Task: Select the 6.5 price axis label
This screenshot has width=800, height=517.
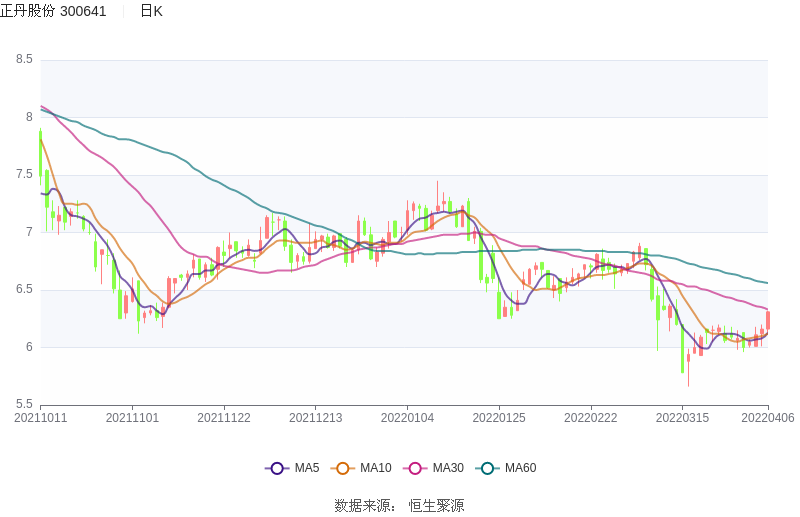Action: click(24, 290)
